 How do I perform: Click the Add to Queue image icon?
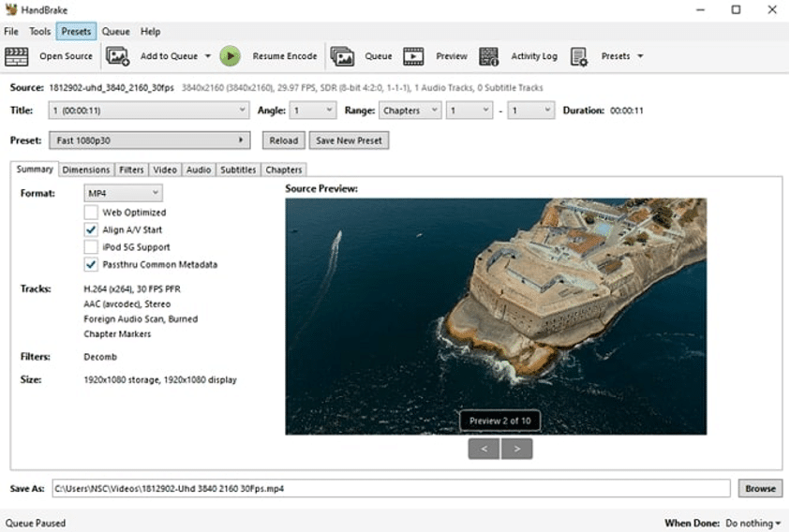point(117,56)
